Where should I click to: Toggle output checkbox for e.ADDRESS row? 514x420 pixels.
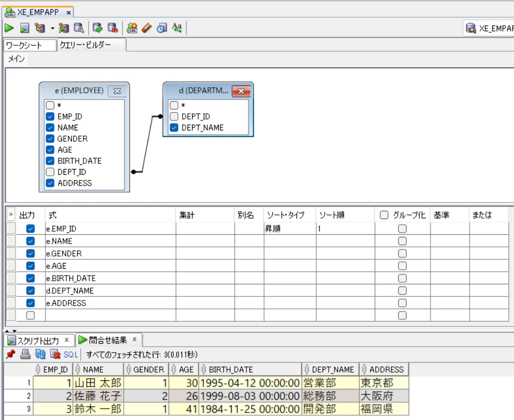pyautogui.click(x=30, y=303)
